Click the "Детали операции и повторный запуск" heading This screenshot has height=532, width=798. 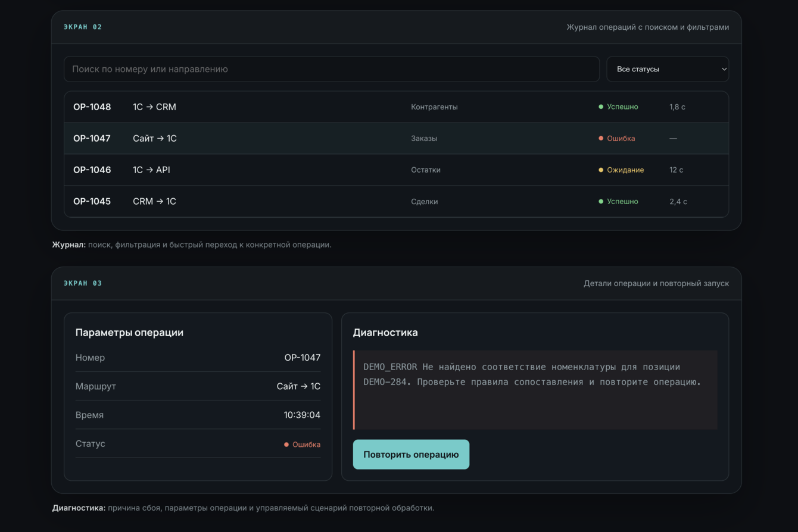656,284
